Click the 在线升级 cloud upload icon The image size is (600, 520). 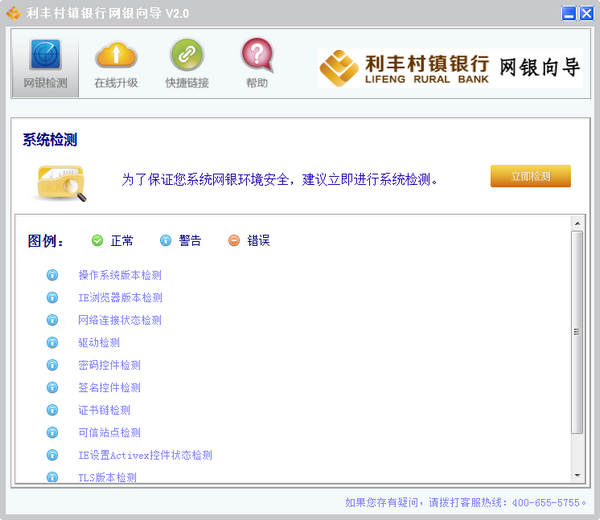[x=116, y=55]
